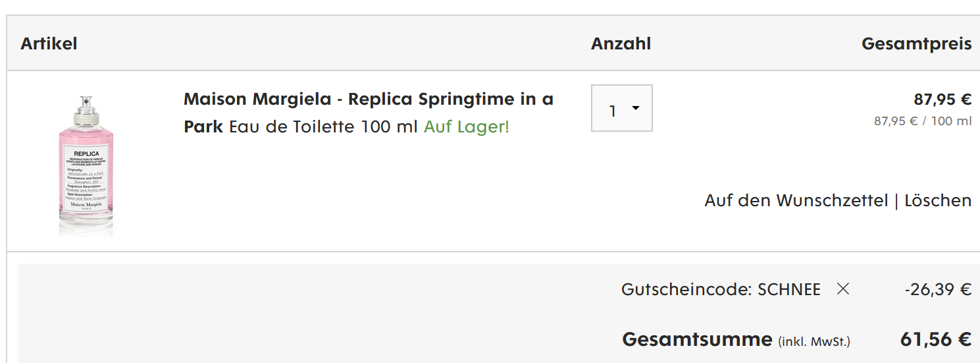Click the quantity dropdown arrow
Image resolution: width=980 pixels, height=363 pixels.
coord(636,108)
